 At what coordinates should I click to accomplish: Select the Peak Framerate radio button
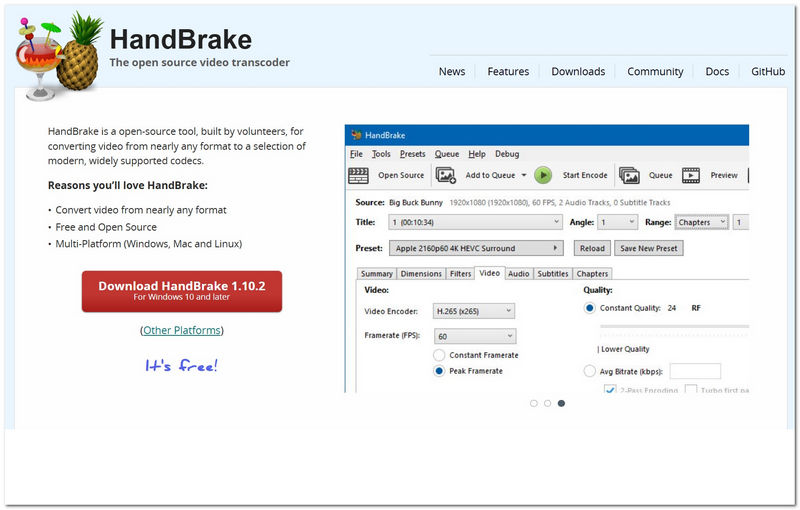pos(439,371)
